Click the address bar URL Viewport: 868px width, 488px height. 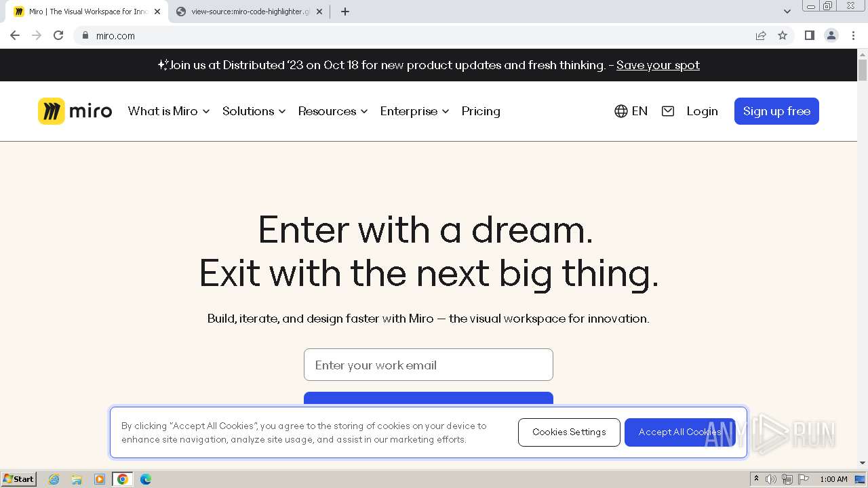115,36
